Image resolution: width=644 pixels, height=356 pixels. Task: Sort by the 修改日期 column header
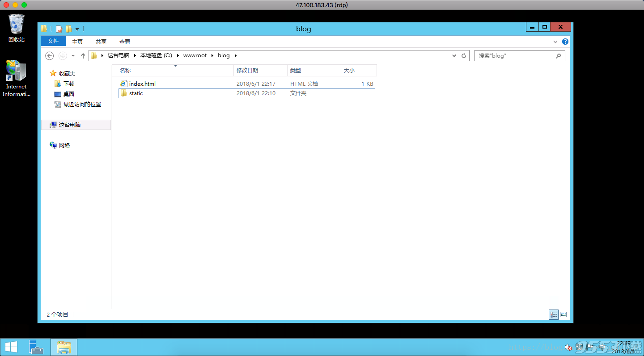tap(260, 71)
